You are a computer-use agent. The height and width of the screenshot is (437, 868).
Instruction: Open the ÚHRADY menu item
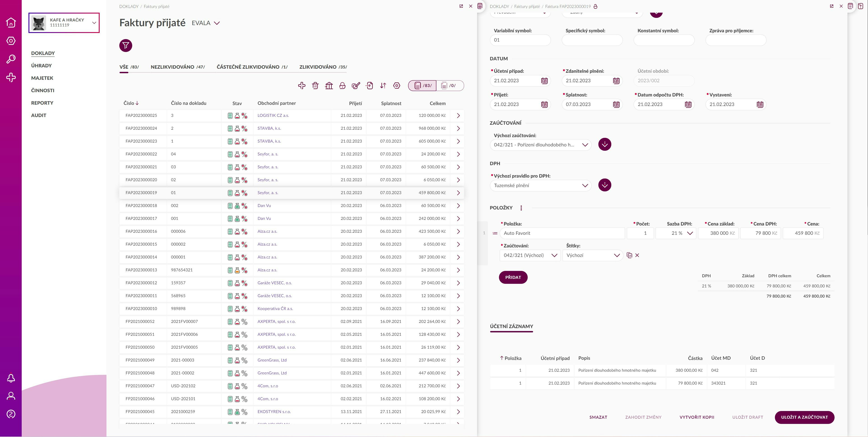(41, 66)
